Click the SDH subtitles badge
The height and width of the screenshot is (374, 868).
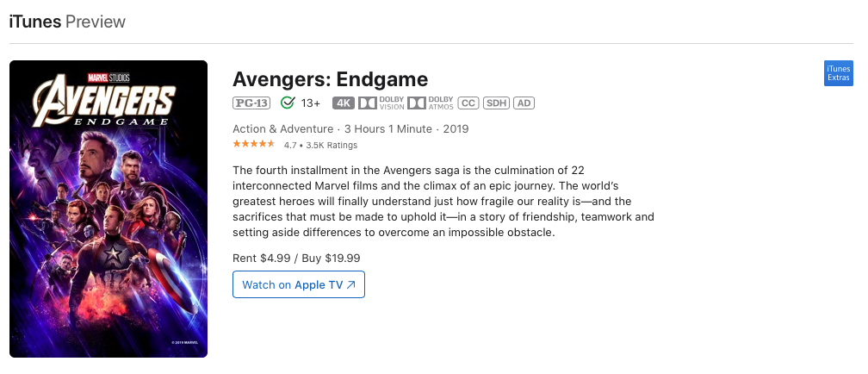[x=495, y=103]
